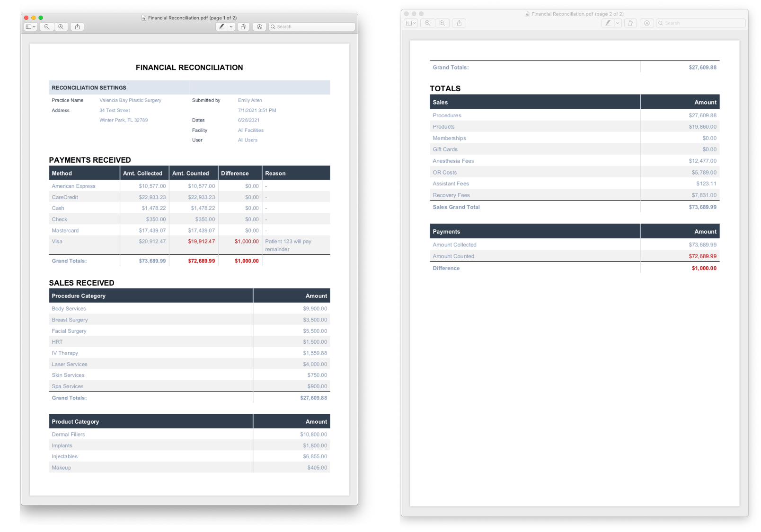
Task: Zoom in on the page 1 window
Action: pyautogui.click(x=61, y=27)
